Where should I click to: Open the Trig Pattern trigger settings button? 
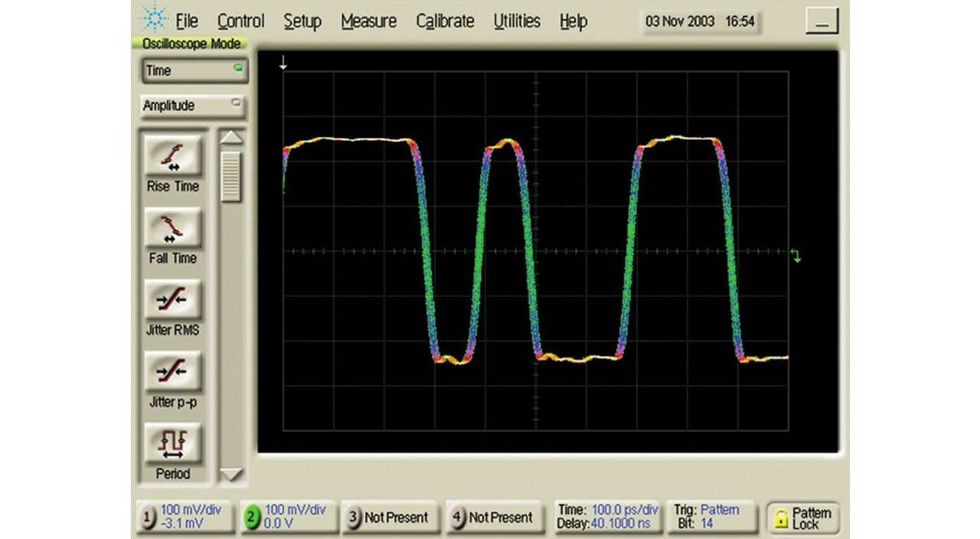(713, 518)
